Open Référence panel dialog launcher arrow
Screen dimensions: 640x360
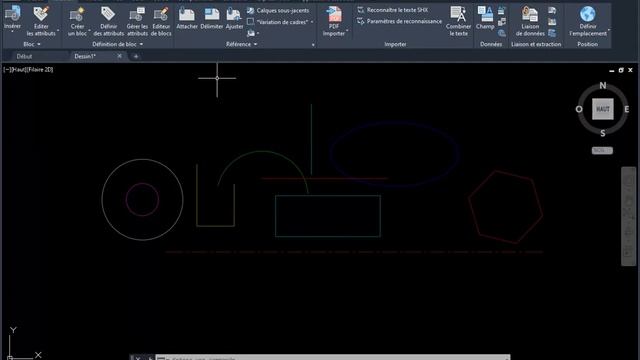(x=313, y=45)
